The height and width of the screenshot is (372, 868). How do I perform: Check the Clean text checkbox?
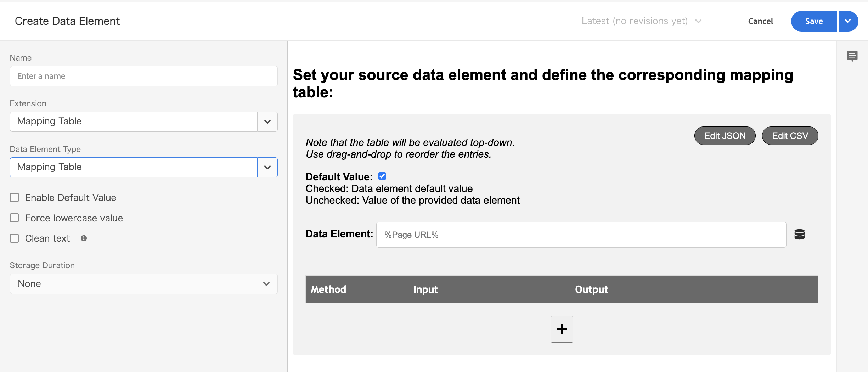(15, 238)
